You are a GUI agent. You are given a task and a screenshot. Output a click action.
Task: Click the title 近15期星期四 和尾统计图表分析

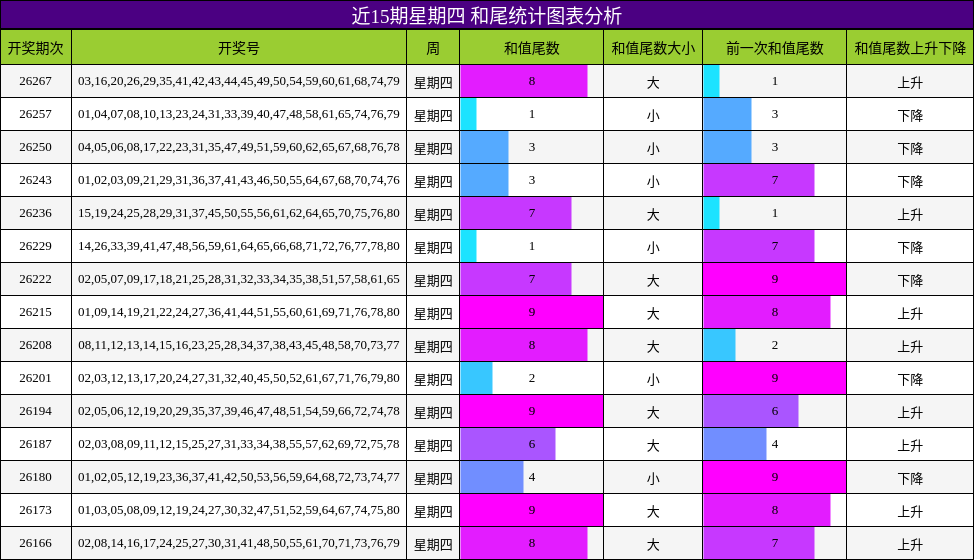486,16
